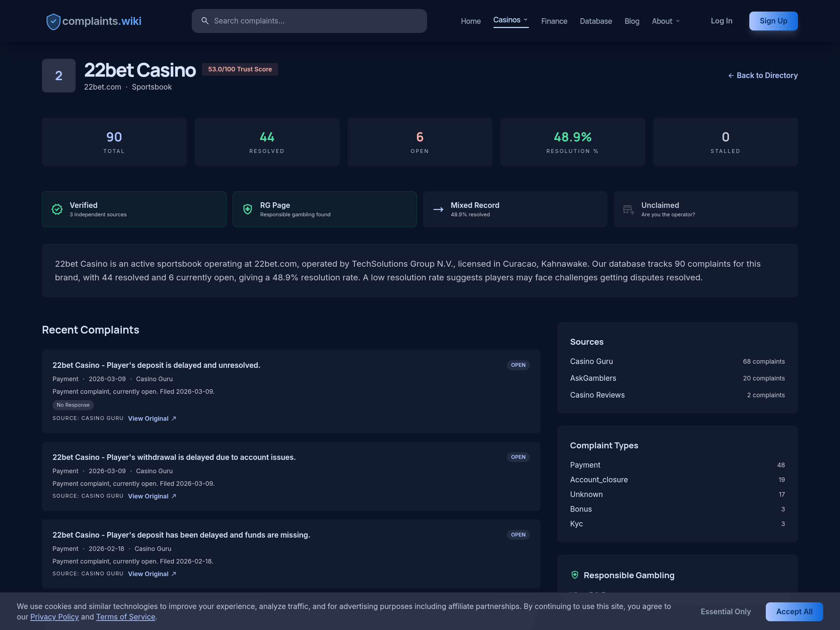840x630 pixels.
Task: Click the Log In link
Action: point(721,21)
